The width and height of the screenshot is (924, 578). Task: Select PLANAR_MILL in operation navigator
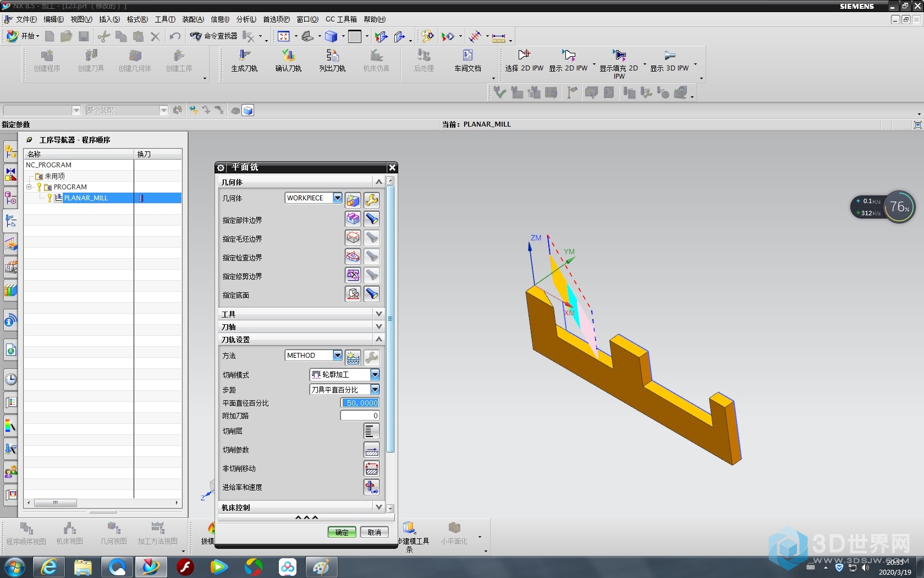coord(86,198)
